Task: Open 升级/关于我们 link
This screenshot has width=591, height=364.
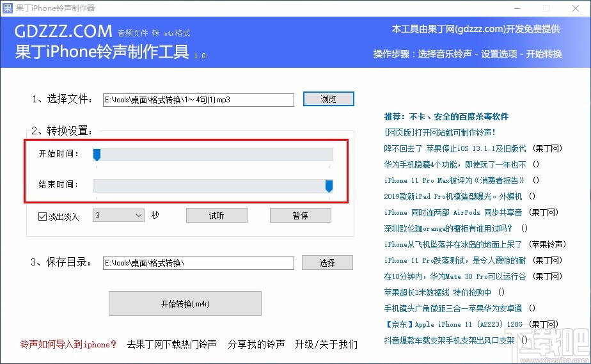Action: (326, 344)
